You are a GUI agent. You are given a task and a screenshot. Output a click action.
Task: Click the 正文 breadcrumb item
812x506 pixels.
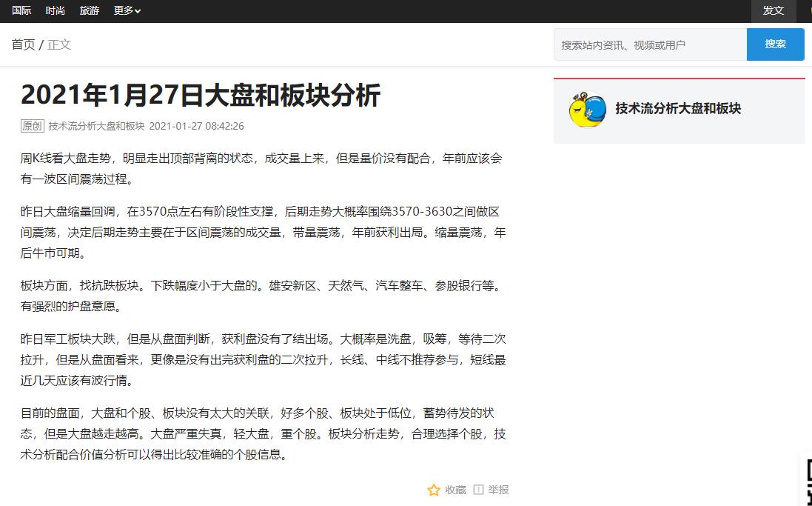59,44
